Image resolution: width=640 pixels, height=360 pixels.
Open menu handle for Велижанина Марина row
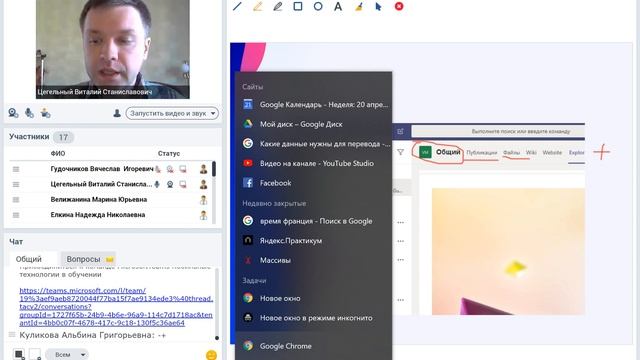coord(16,200)
